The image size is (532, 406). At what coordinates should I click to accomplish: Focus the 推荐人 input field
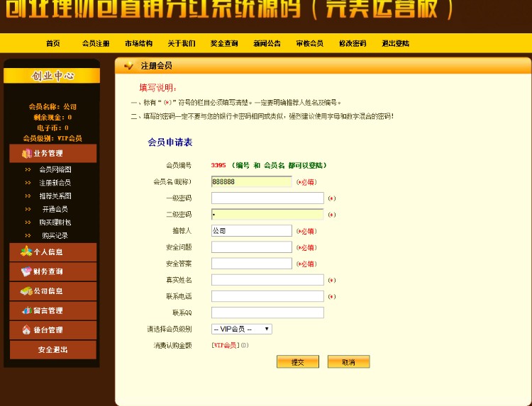pos(251,231)
